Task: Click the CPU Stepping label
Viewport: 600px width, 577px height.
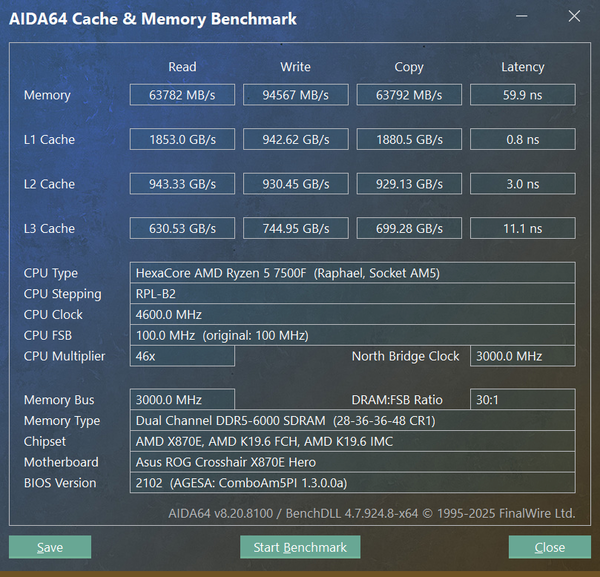Action: 62,294
